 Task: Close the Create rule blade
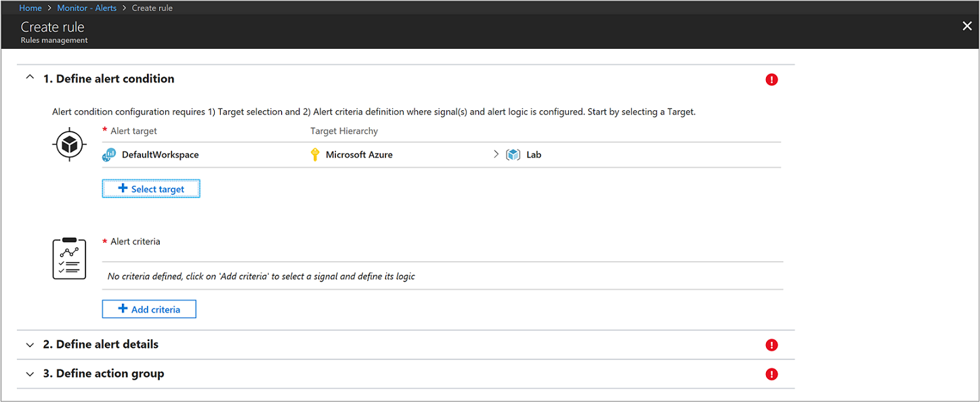pyautogui.click(x=967, y=26)
